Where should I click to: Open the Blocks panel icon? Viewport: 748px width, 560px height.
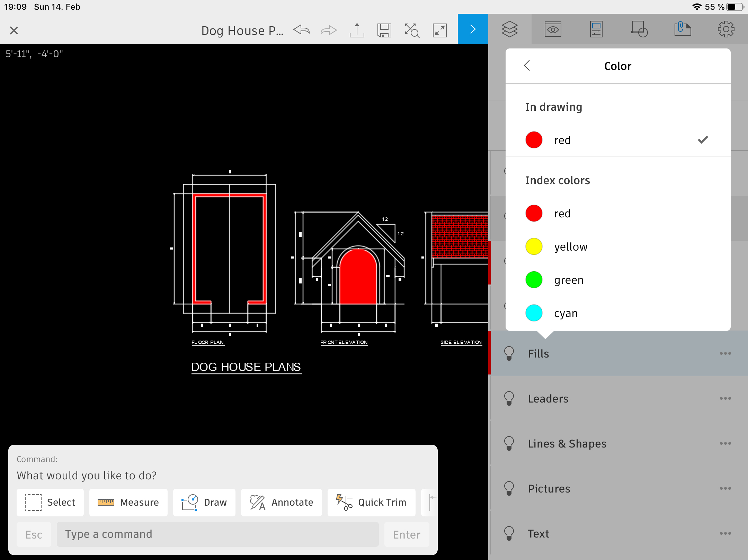pos(639,29)
